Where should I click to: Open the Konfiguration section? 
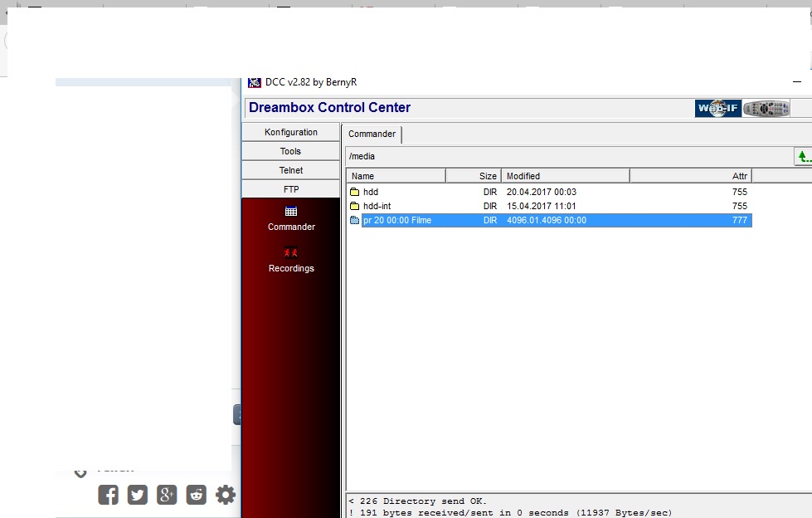coord(290,132)
